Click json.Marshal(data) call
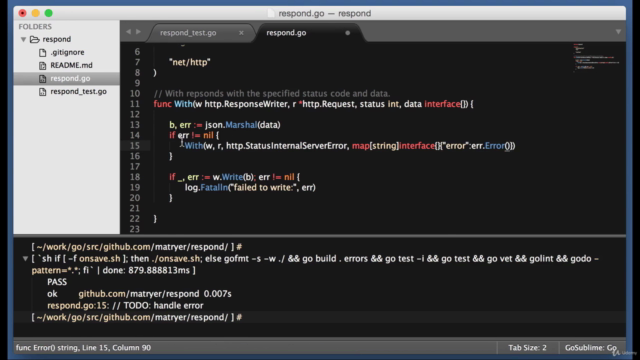This screenshot has width=640, height=360. [x=242, y=125]
